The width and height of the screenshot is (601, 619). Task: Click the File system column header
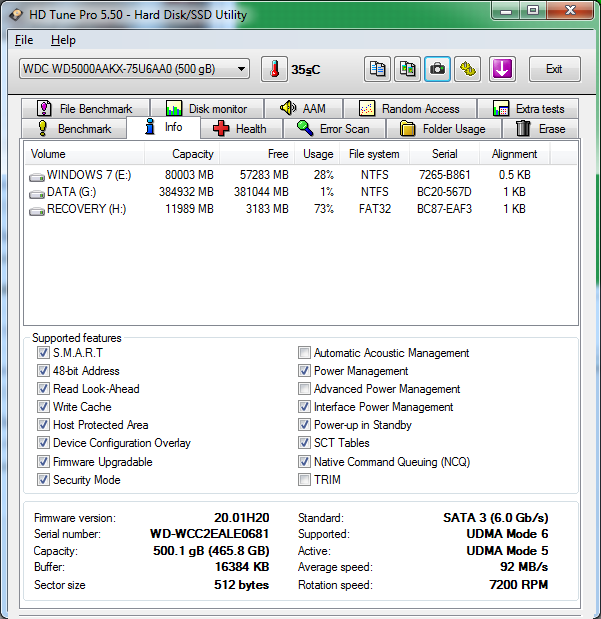[374, 154]
